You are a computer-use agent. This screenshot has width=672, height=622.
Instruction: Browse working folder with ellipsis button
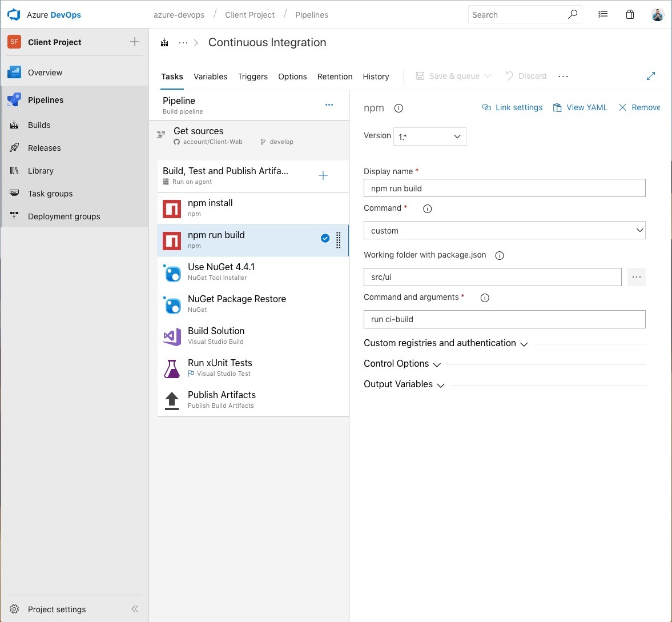636,277
